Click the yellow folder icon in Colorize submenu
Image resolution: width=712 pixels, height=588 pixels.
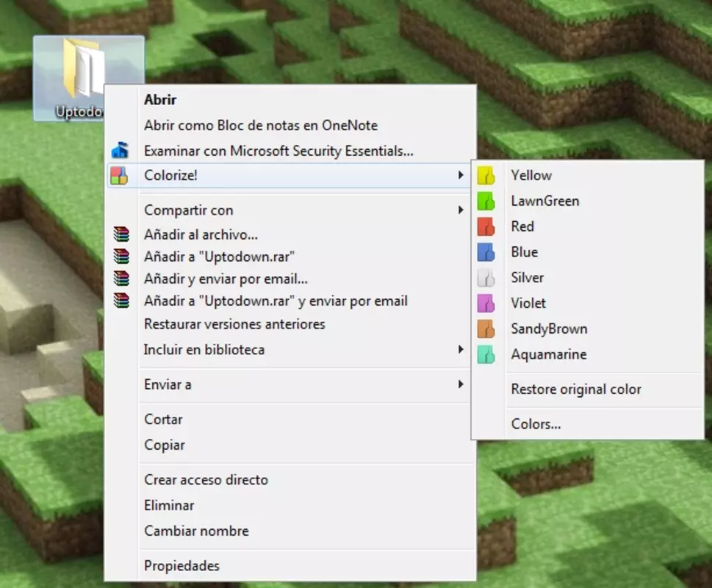pos(486,175)
